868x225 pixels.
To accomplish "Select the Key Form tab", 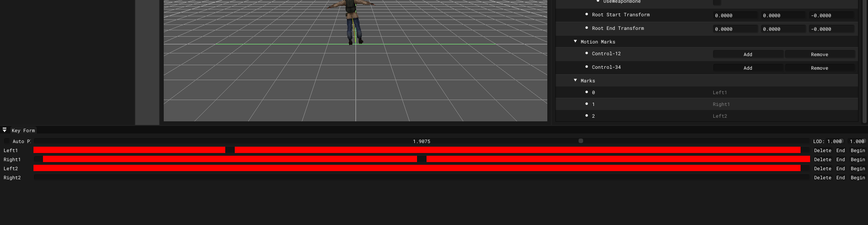I will [23, 130].
